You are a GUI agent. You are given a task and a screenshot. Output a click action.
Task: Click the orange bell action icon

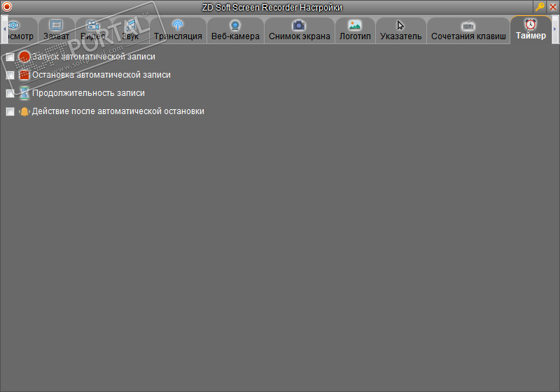click(24, 111)
